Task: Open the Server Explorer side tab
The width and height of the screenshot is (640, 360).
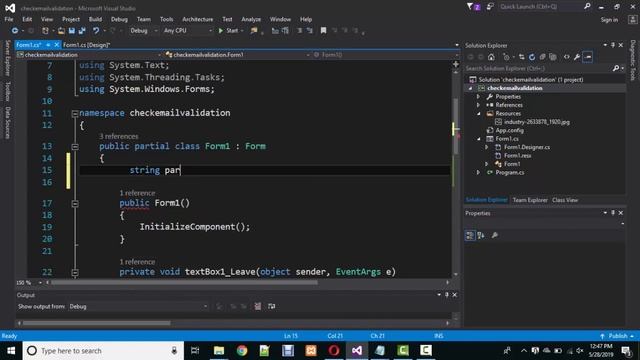Action: point(7,58)
